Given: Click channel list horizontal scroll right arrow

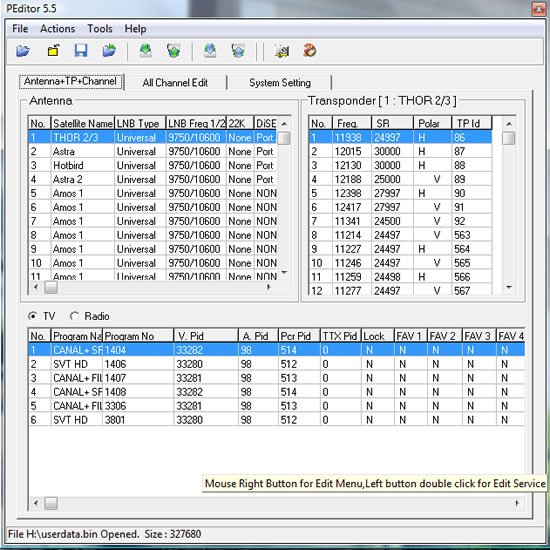Looking at the screenshot, I should [x=517, y=503].
